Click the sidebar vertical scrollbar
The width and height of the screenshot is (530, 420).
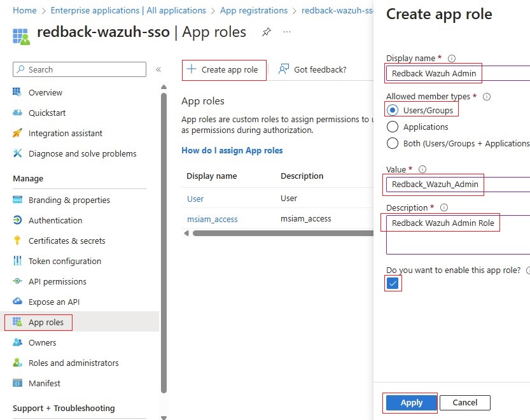coord(164,244)
